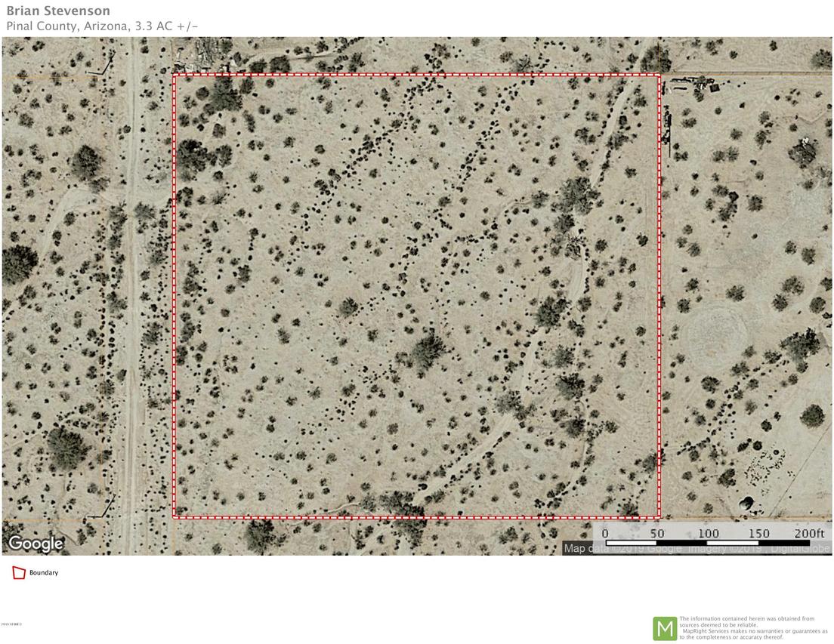834x644 pixels.
Task: Click the top-left corner of the boundary polygon
Action: click(175, 75)
